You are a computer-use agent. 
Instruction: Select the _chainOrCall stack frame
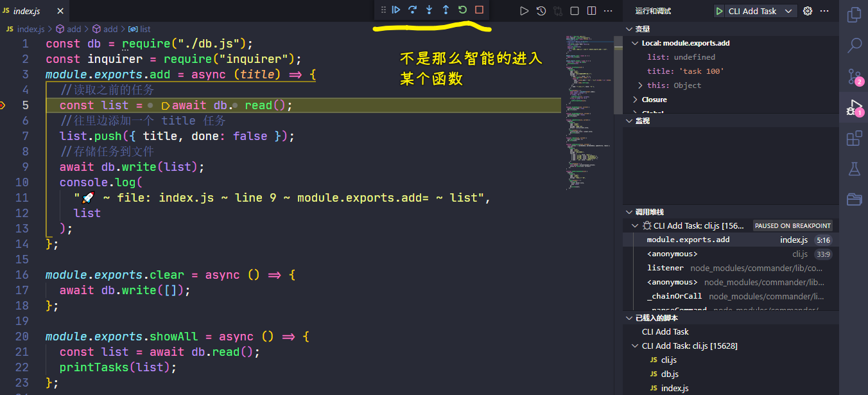(x=731, y=297)
